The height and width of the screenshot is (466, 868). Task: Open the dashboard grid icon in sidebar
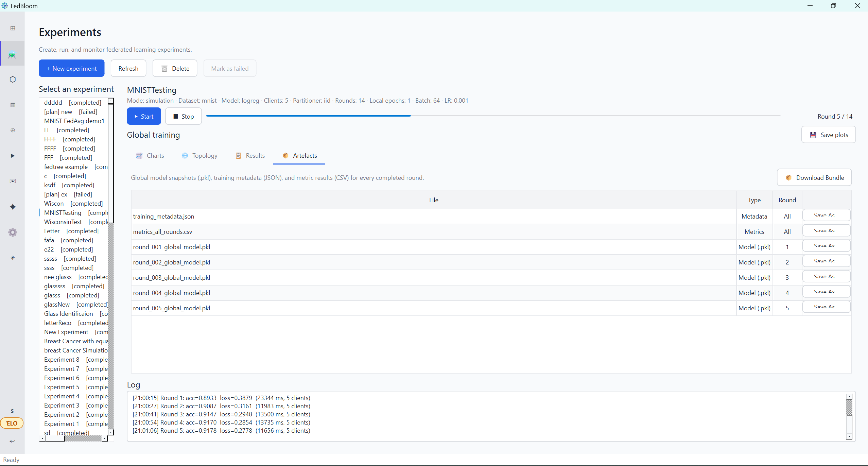tap(13, 28)
